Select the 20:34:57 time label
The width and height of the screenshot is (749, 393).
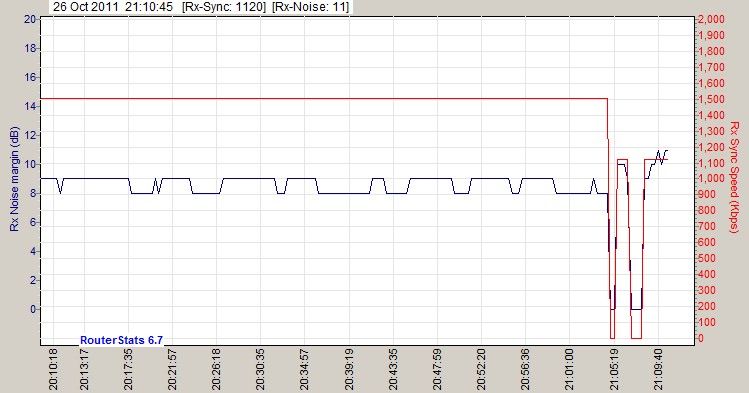pos(305,369)
